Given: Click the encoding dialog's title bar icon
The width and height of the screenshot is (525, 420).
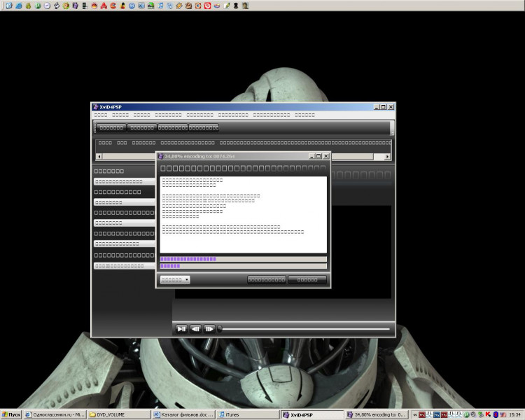Looking at the screenshot, I should pyautogui.click(x=160, y=156).
